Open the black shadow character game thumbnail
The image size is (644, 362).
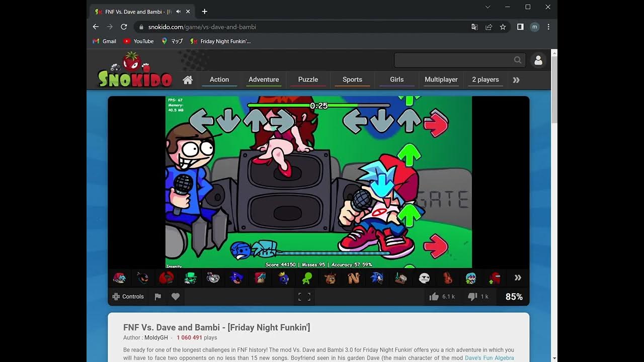[x=143, y=278]
